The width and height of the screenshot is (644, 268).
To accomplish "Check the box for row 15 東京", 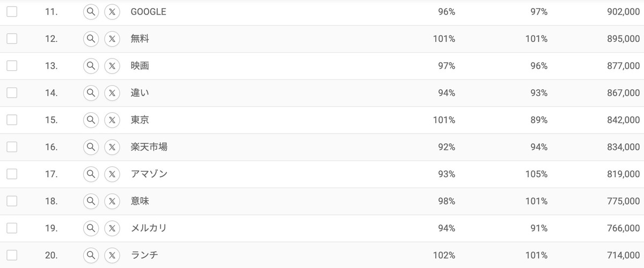I will pos(12,120).
